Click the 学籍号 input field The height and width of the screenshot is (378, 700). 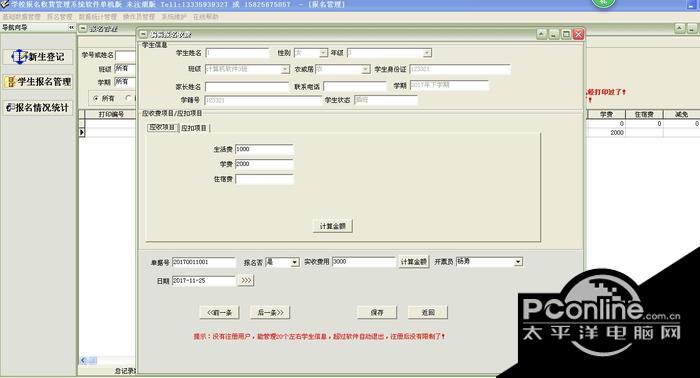(263, 100)
